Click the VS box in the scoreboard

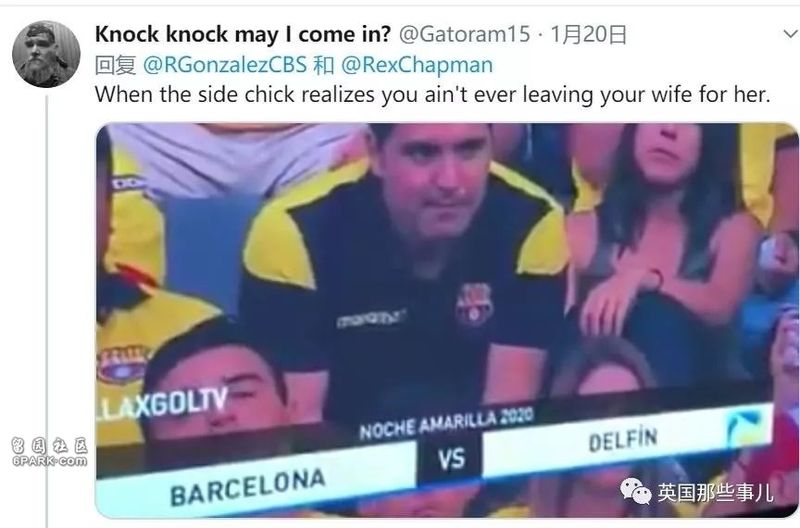point(450,458)
